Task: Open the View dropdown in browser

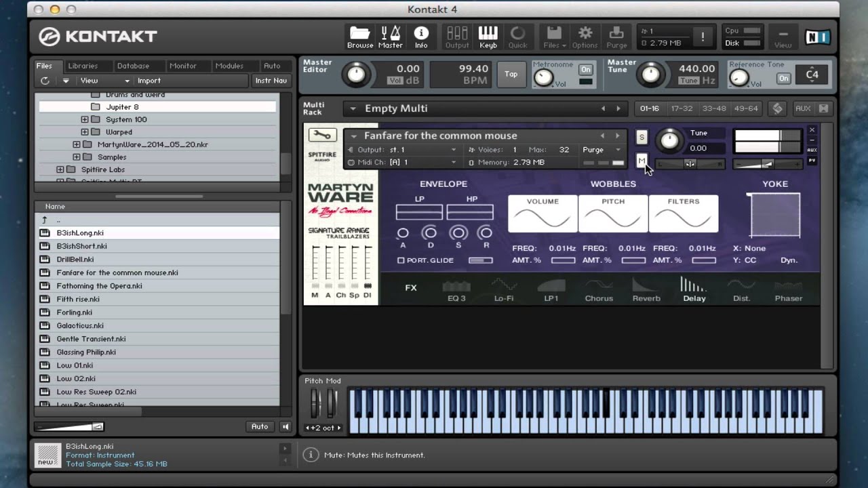Action: click(104, 81)
